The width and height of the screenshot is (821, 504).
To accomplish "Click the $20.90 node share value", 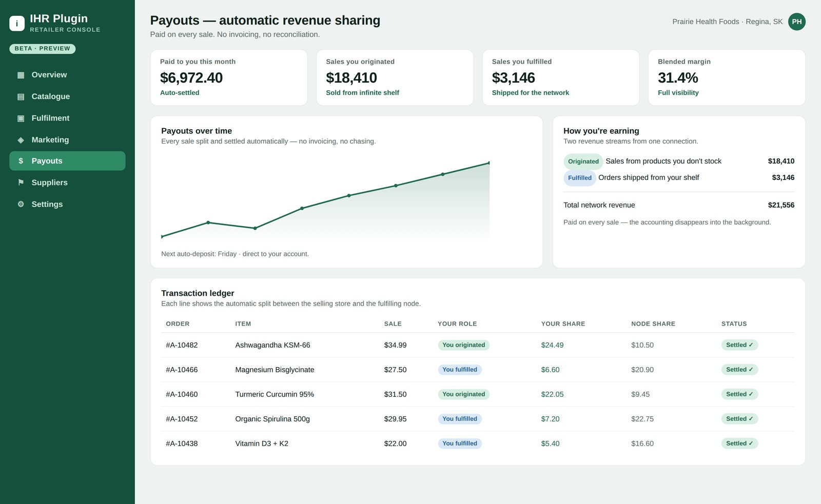I will 642,370.
